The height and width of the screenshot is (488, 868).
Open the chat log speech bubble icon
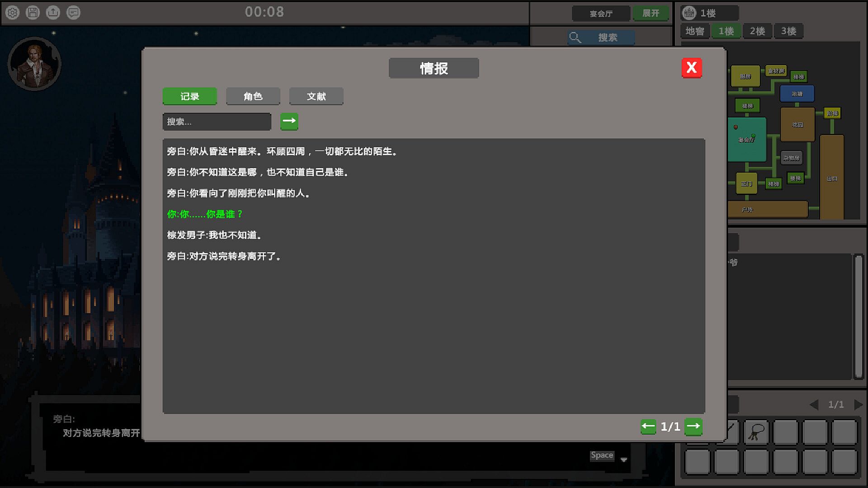click(73, 13)
